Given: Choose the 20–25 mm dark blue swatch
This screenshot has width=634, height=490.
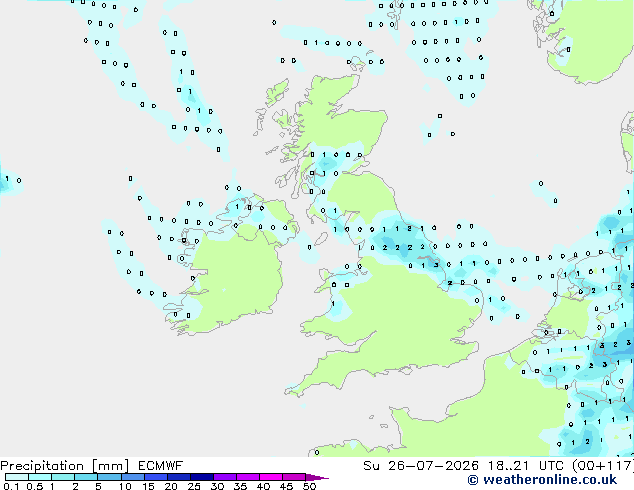Looking at the screenshot, I should click(179, 477).
